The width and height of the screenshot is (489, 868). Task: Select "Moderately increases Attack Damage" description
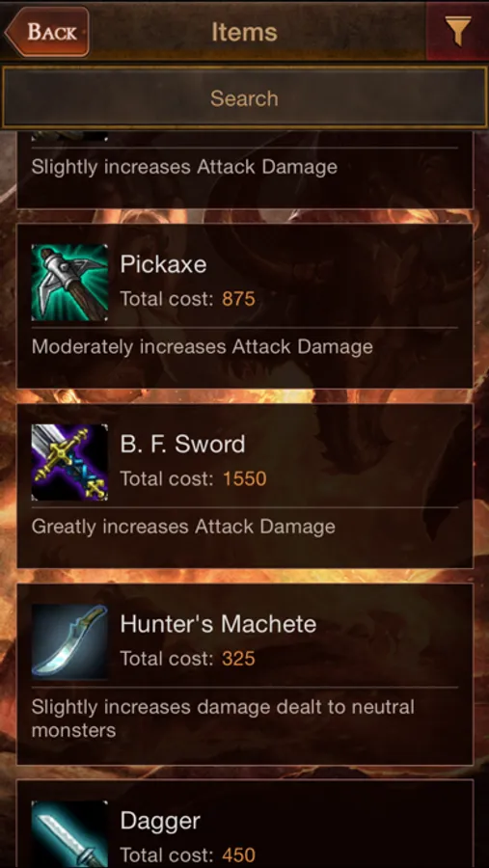tap(203, 347)
